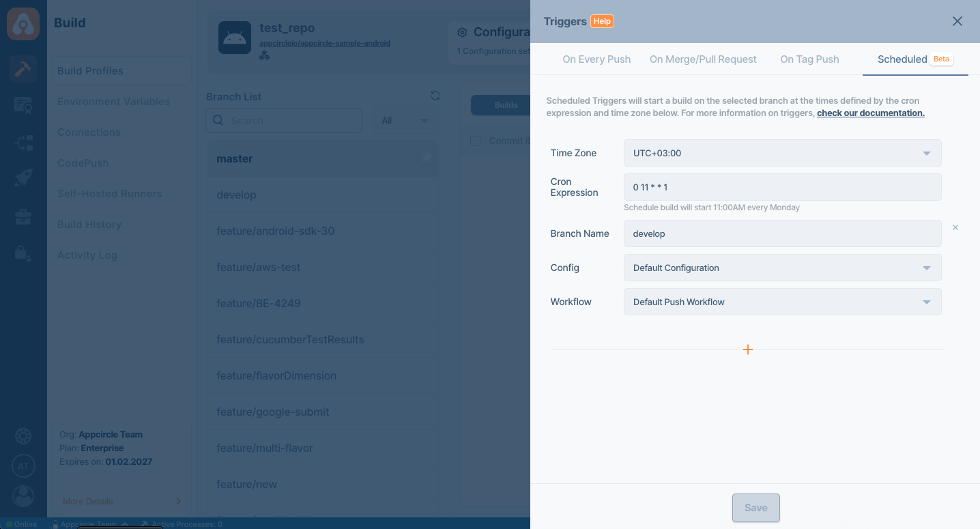Click the branch Search field
Viewport: 980px width, 529px height.
tap(284, 120)
